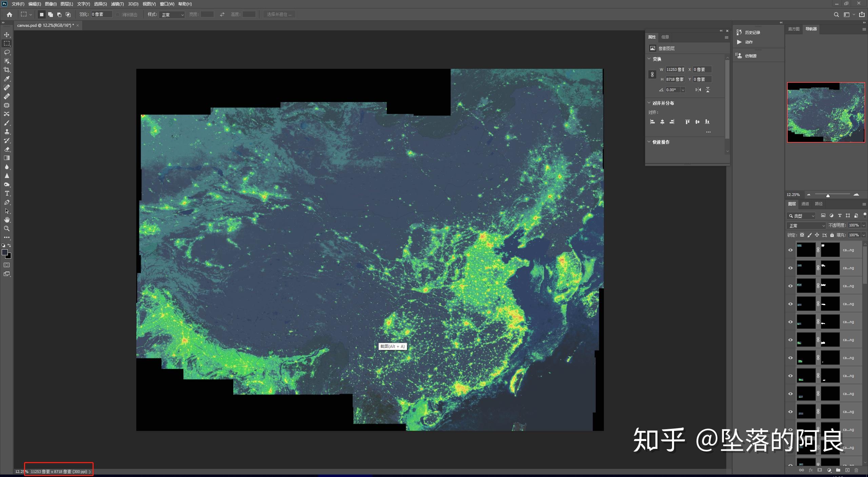Open the 滤镜(T) menu

pyautogui.click(x=117, y=4)
